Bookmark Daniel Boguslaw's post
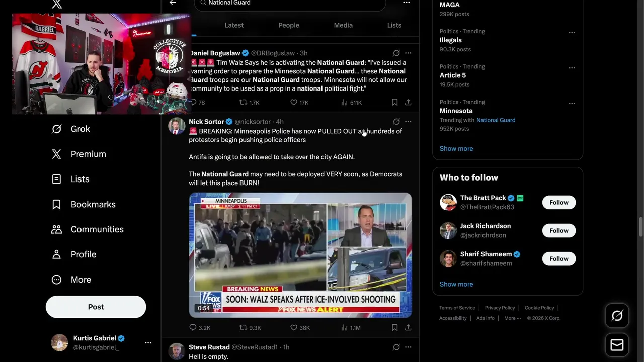Screen dimensions: 644x362 pos(394,102)
